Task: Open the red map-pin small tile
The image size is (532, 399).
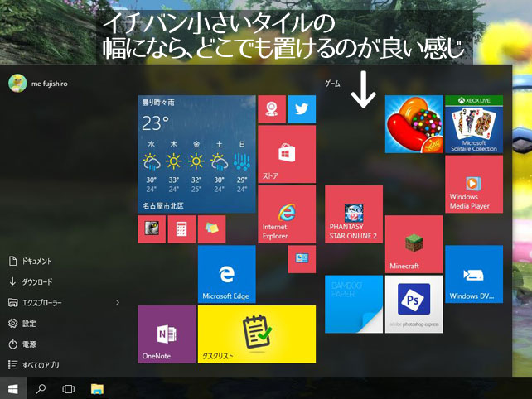Action: [x=272, y=109]
